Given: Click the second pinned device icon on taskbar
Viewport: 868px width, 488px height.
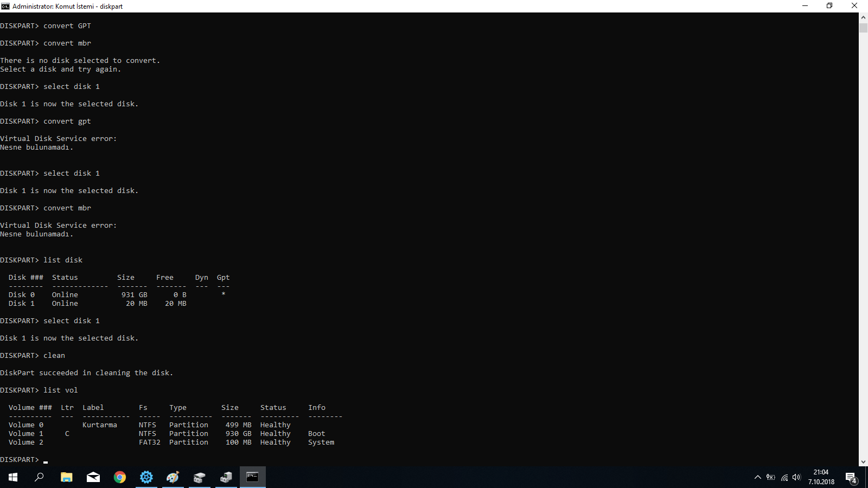Looking at the screenshot, I should coord(226,478).
